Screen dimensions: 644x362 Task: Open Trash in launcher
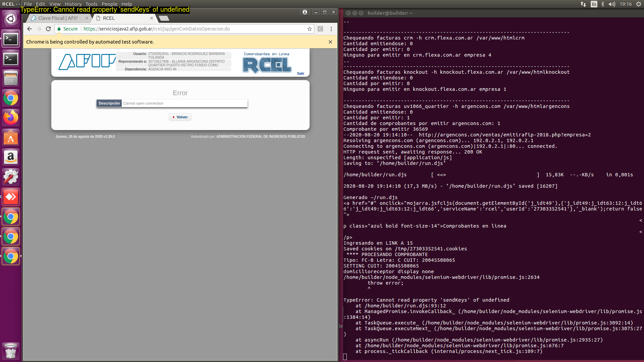click(x=11, y=351)
